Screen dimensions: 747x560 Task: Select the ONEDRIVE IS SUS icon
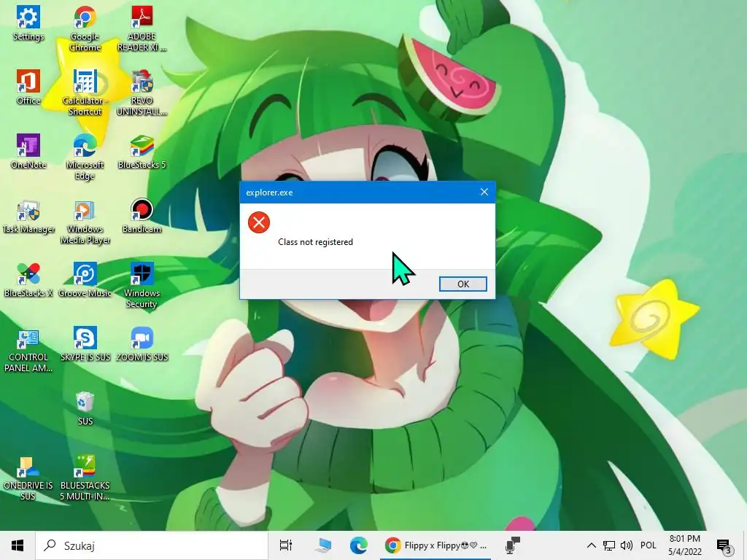(28, 478)
